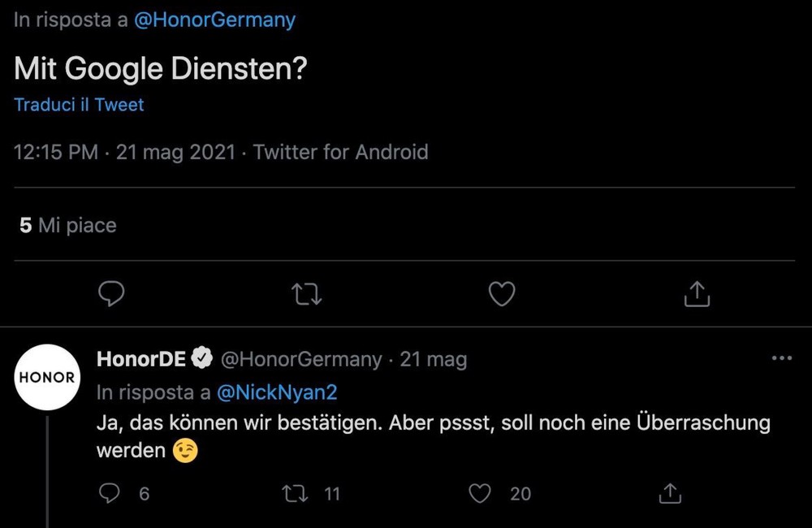Viewport: 812px width, 528px height.
Task: Like the HonorDE reply showing 20 likes
Action: click(480, 493)
